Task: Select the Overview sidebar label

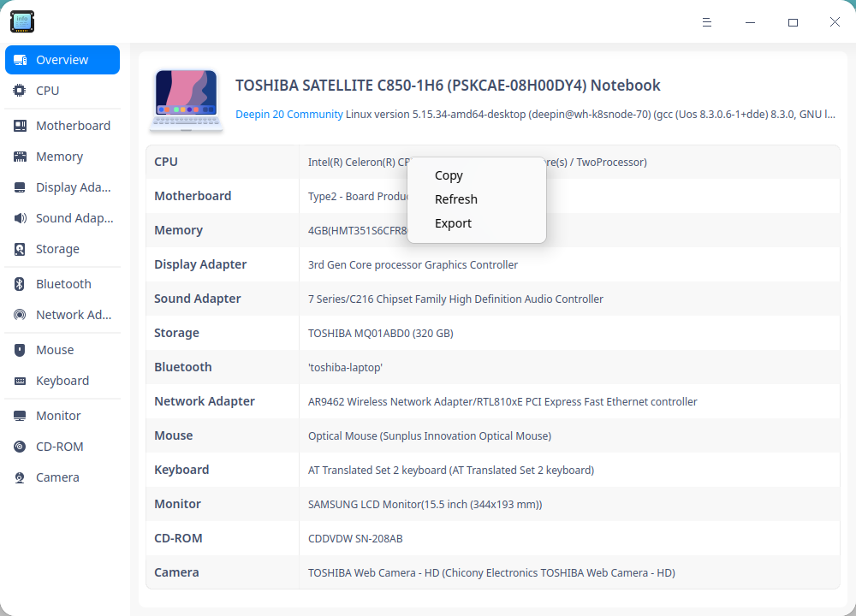Action: click(62, 60)
